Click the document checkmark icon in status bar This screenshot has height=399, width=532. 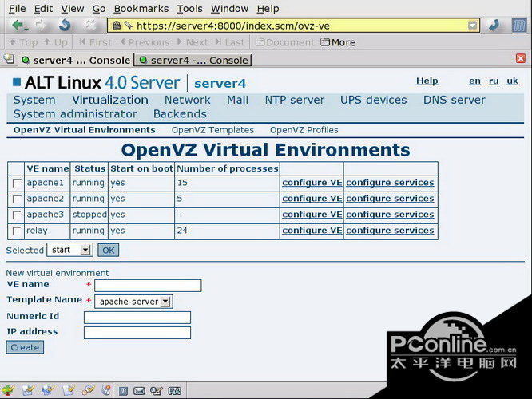[69, 390]
